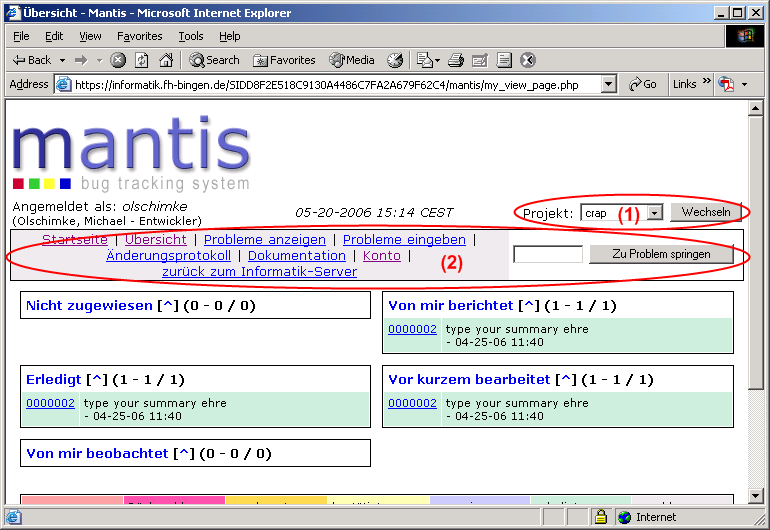Image resolution: width=770 pixels, height=530 pixels.
Task: Open the Dokumentation link
Action: [297, 256]
